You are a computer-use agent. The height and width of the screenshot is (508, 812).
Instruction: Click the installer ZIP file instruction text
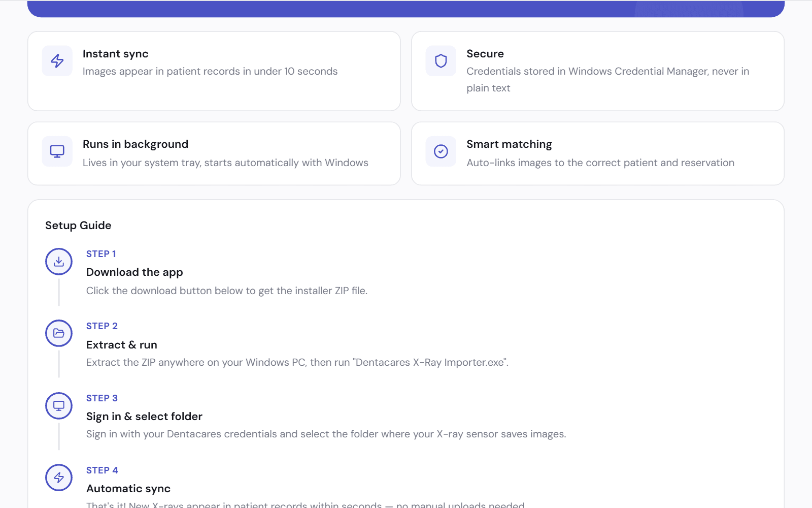(227, 291)
